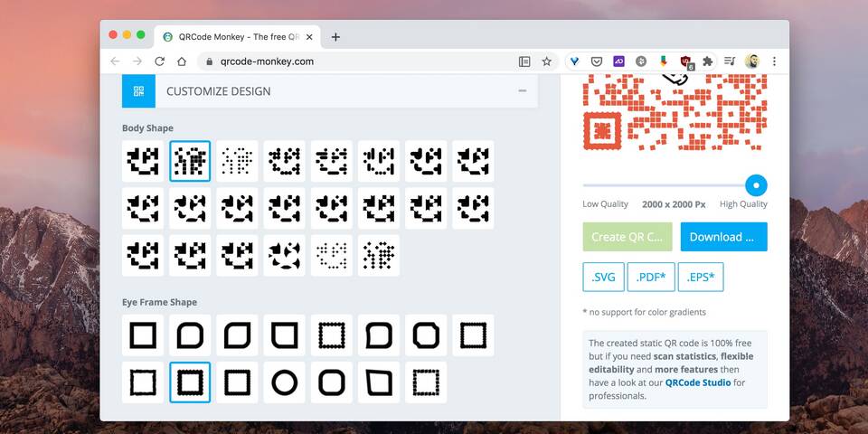Open the browser home page
Viewport: 868px width, 434px height.
tap(182, 61)
